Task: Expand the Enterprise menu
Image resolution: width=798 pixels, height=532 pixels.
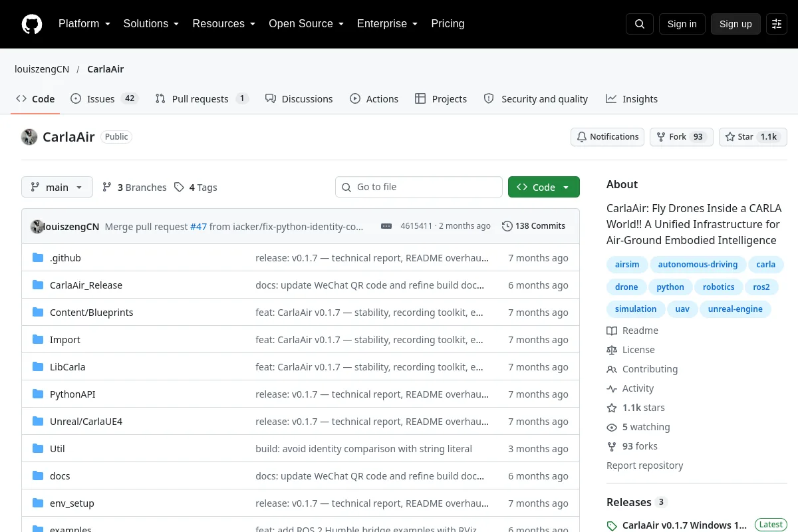Action: (x=387, y=24)
